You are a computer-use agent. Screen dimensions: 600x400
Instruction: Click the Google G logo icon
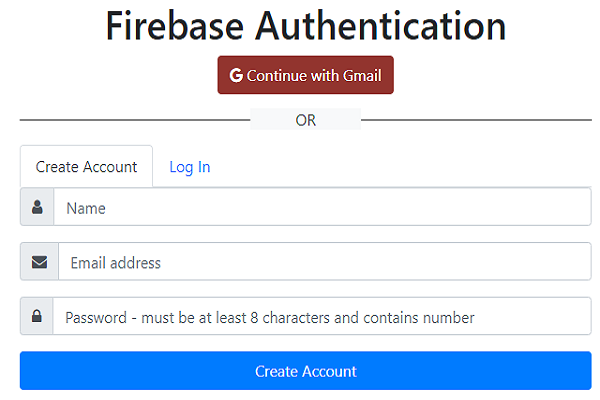pos(236,75)
